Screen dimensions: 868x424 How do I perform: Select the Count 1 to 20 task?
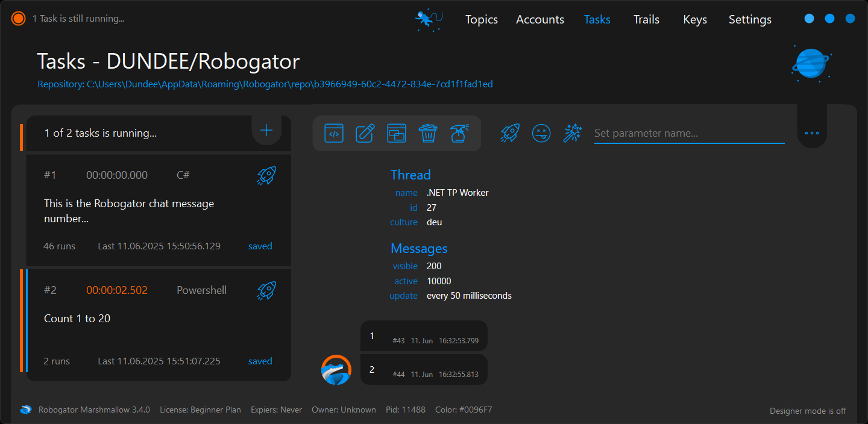(x=77, y=319)
